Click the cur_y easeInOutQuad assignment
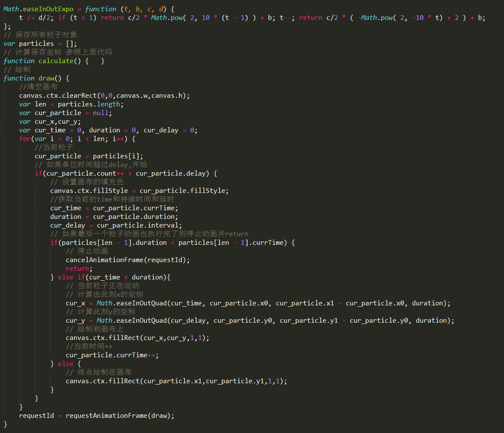 (x=259, y=321)
